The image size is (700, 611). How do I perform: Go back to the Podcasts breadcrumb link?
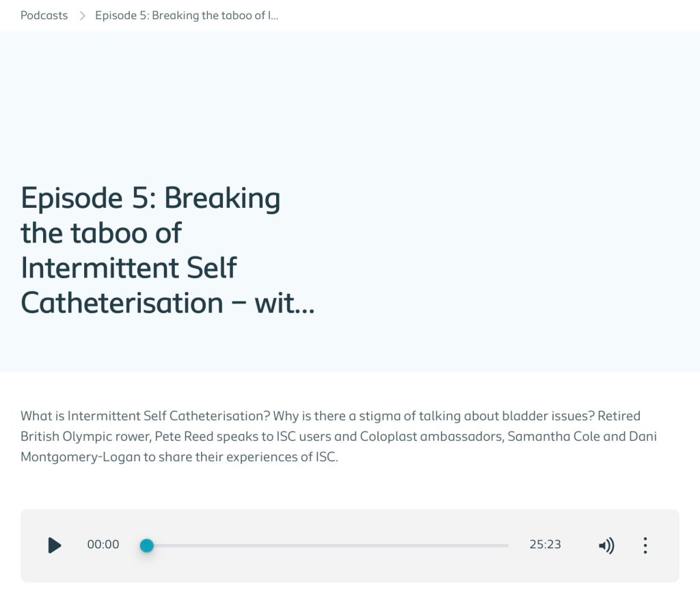[44, 16]
